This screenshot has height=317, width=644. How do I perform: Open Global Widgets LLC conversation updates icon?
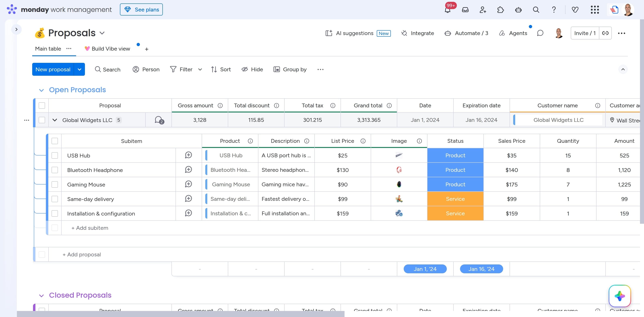pyautogui.click(x=159, y=120)
